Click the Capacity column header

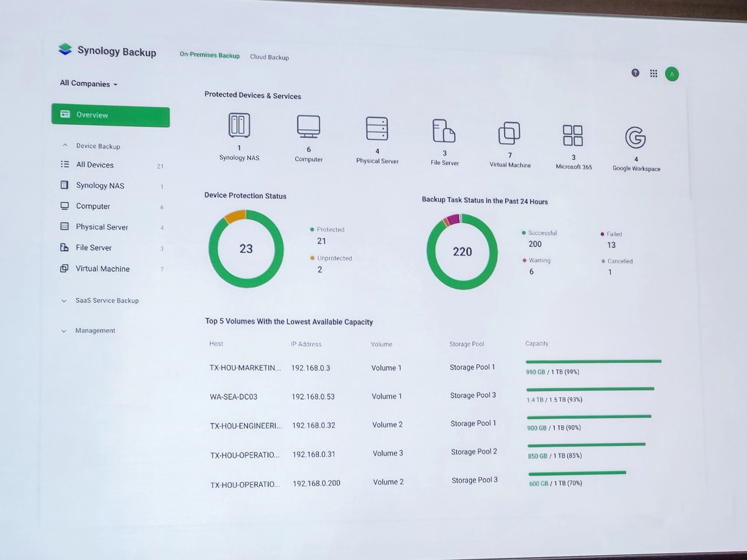pos(537,343)
